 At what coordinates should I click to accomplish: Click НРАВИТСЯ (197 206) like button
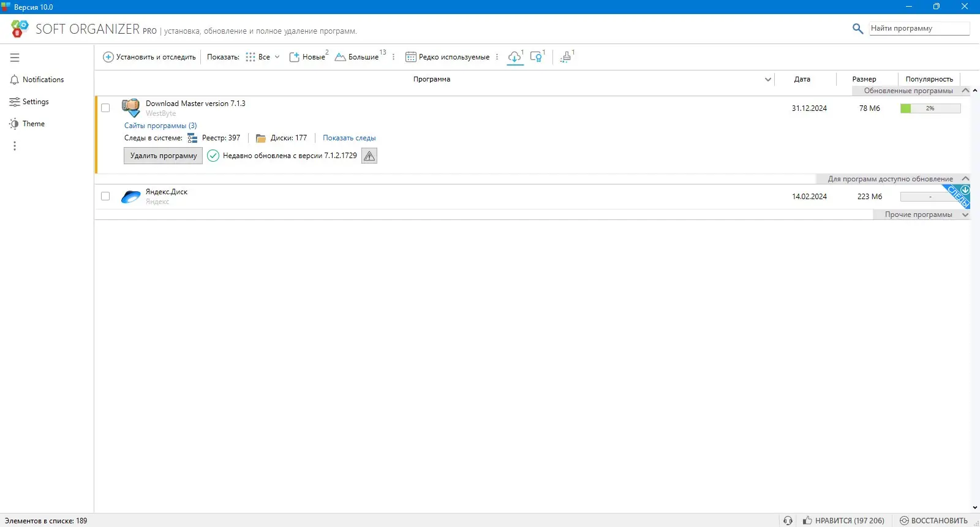844,521
